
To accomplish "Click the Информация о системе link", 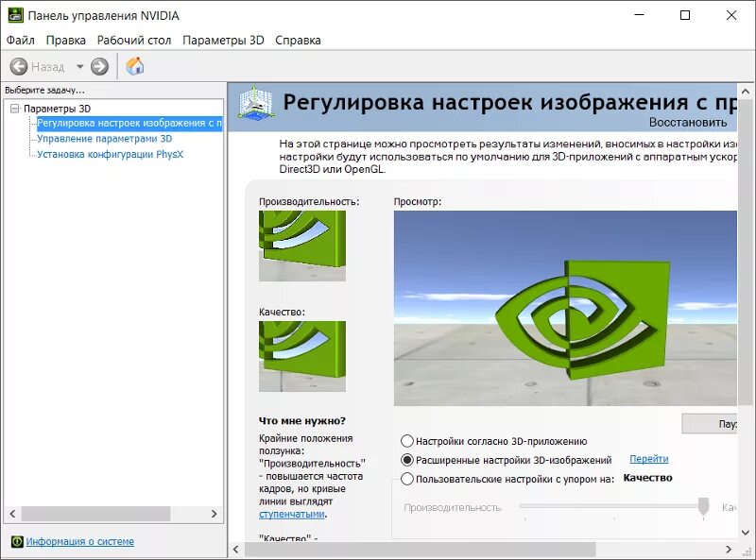I will [80, 541].
